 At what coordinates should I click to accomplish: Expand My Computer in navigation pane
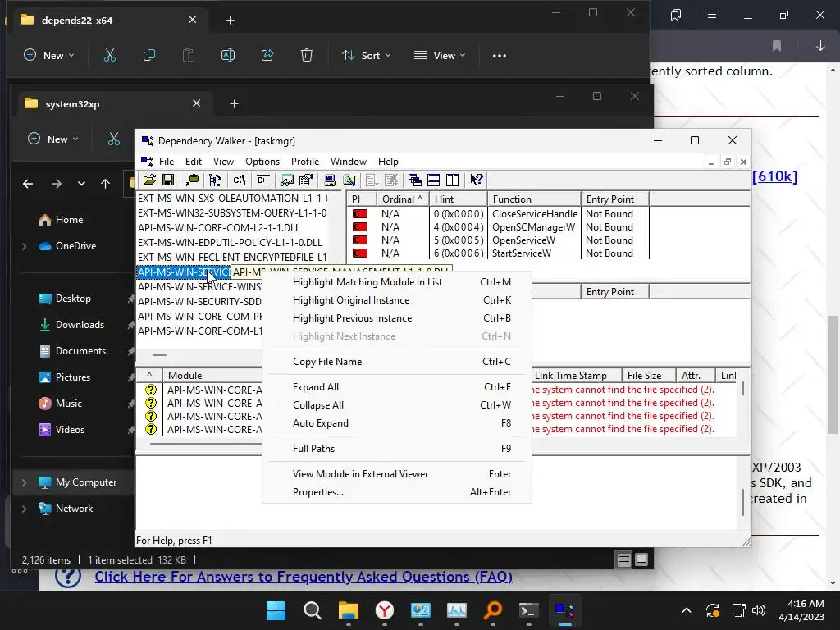click(x=24, y=482)
